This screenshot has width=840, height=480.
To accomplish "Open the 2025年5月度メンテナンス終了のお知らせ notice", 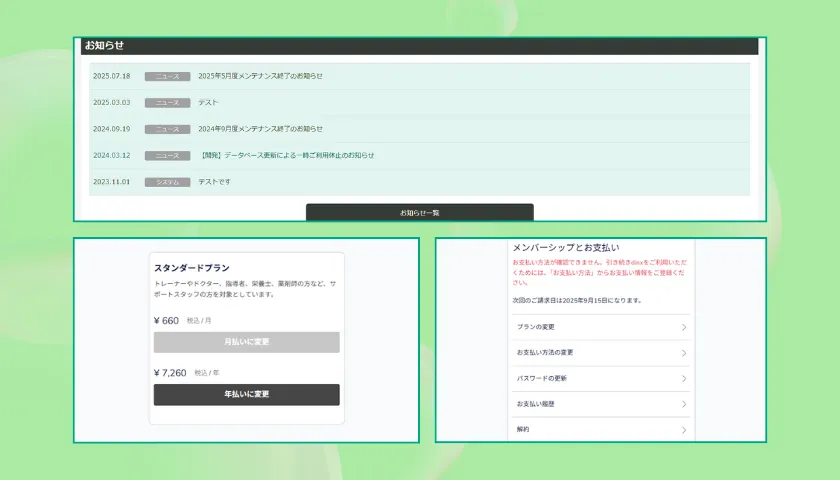I will (260, 76).
